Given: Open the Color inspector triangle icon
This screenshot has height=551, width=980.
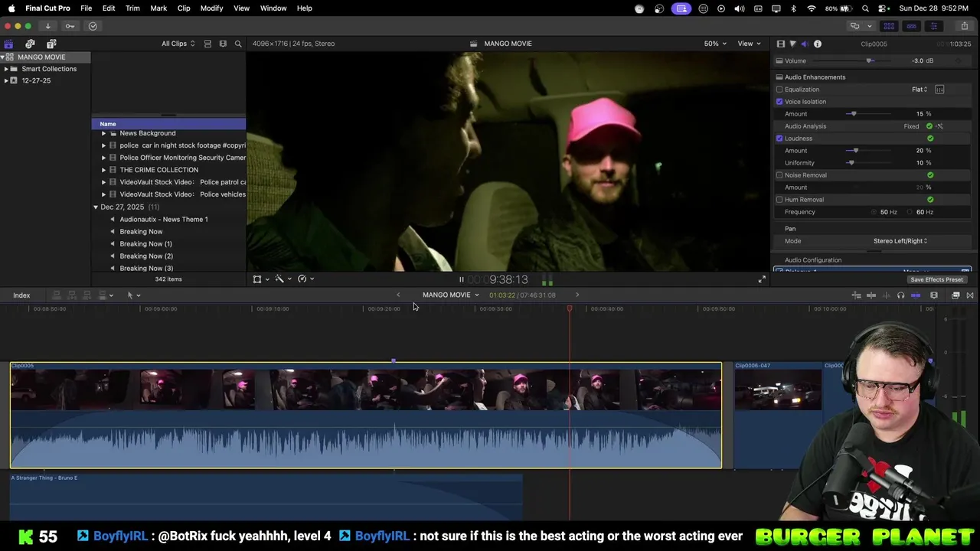Looking at the screenshot, I should 792,44.
